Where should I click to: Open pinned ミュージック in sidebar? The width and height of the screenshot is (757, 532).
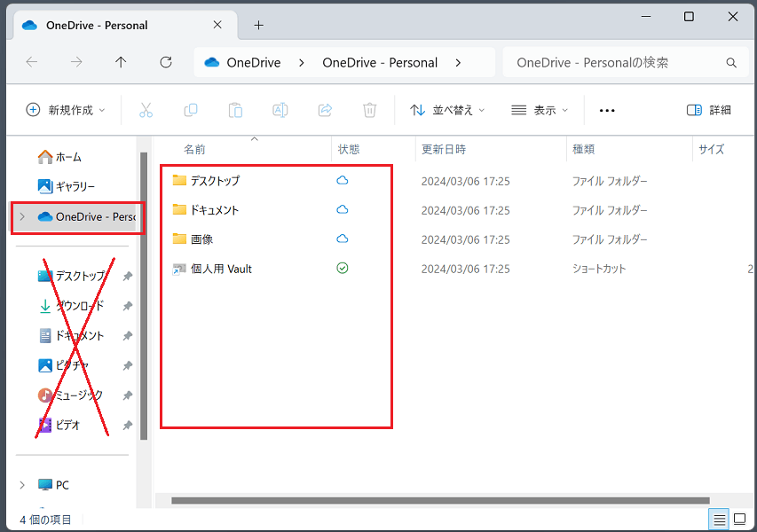[x=70, y=395]
